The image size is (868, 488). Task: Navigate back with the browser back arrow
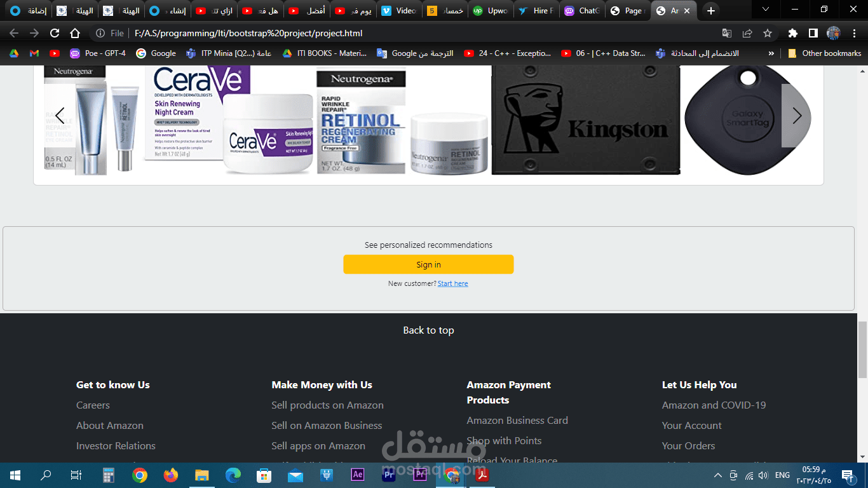point(14,33)
